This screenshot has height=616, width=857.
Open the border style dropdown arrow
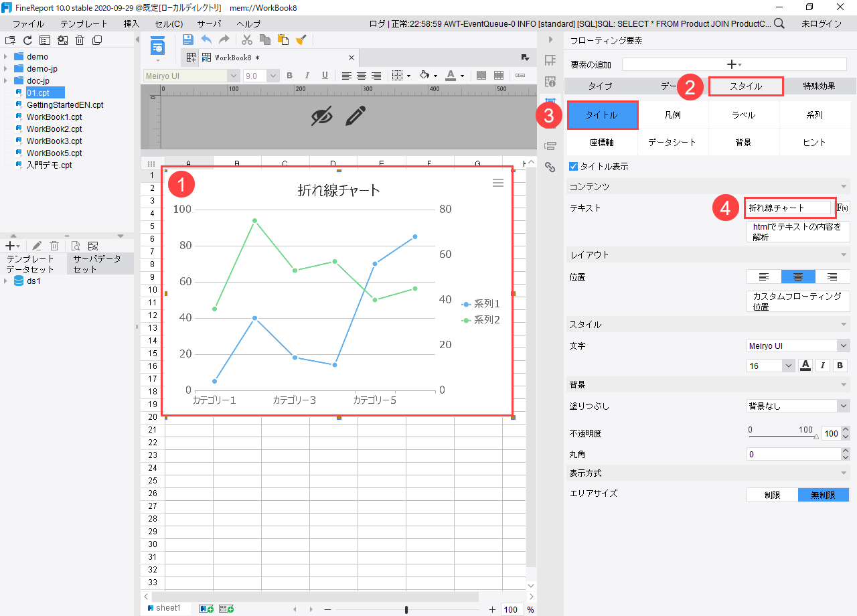click(x=408, y=76)
